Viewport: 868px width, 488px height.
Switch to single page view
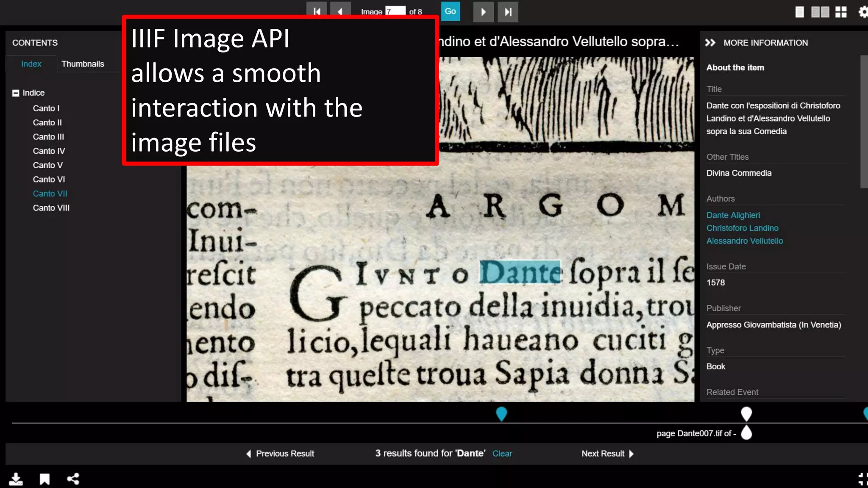799,12
